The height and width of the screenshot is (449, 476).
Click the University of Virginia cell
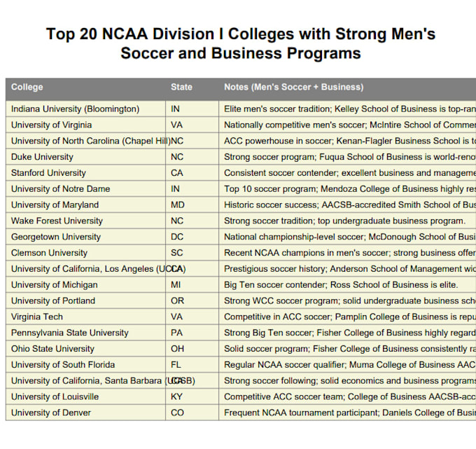click(x=51, y=125)
